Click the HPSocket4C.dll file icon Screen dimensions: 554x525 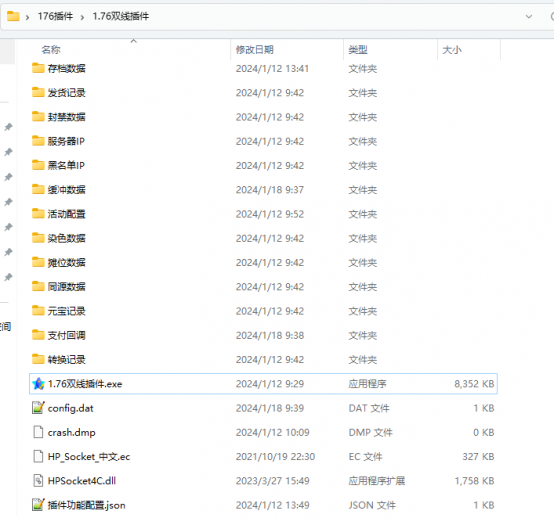(x=38, y=480)
